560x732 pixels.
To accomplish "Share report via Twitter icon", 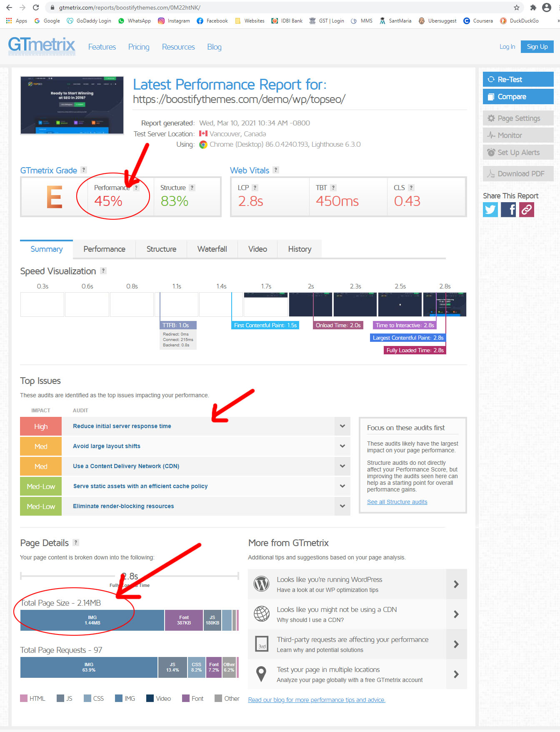I will (490, 209).
